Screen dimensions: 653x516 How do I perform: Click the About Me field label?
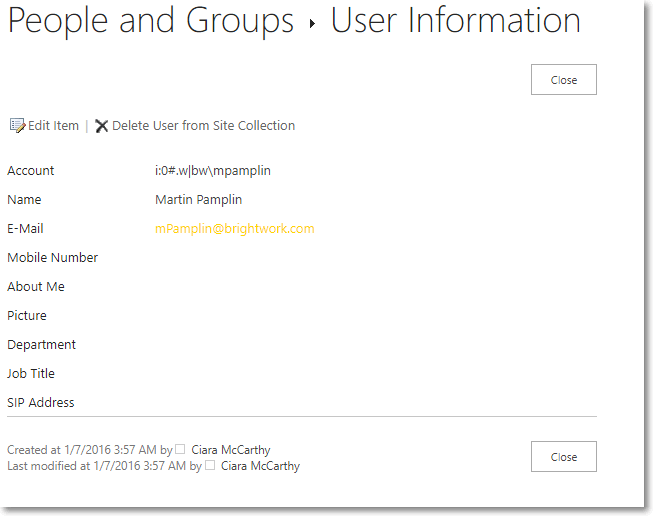(x=36, y=287)
